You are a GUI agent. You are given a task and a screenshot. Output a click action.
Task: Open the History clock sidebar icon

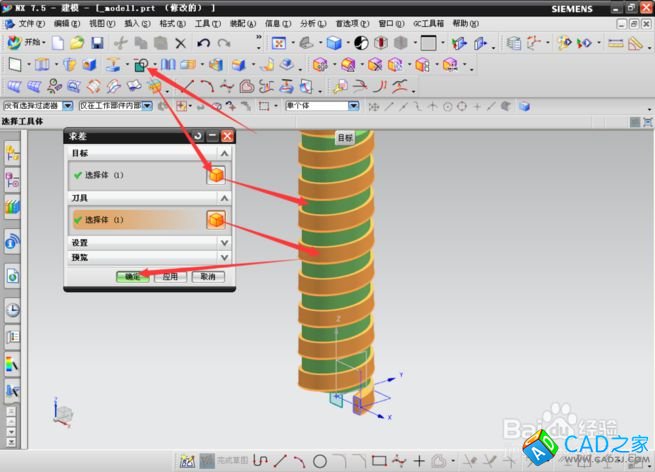tap(13, 310)
